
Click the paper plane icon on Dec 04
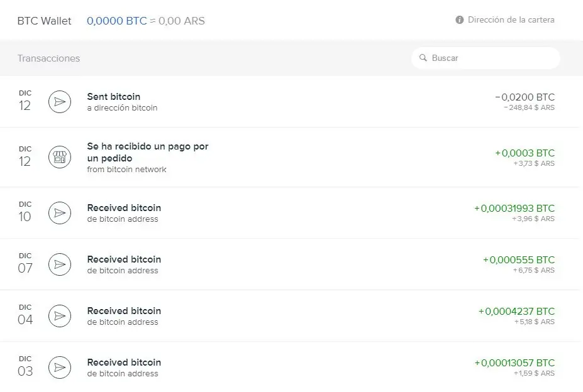click(x=60, y=316)
